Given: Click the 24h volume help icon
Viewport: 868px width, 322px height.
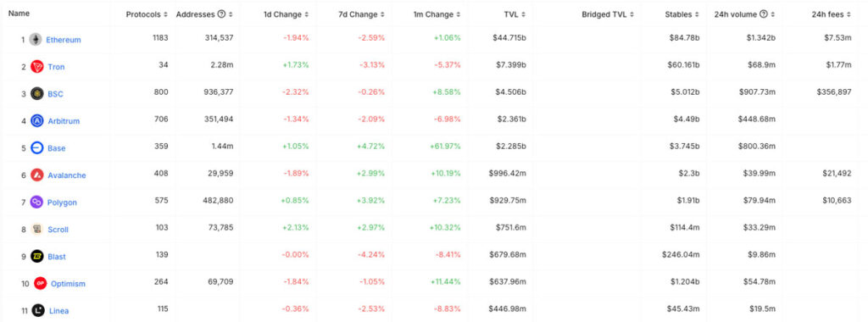Looking at the screenshot, I should (x=764, y=14).
